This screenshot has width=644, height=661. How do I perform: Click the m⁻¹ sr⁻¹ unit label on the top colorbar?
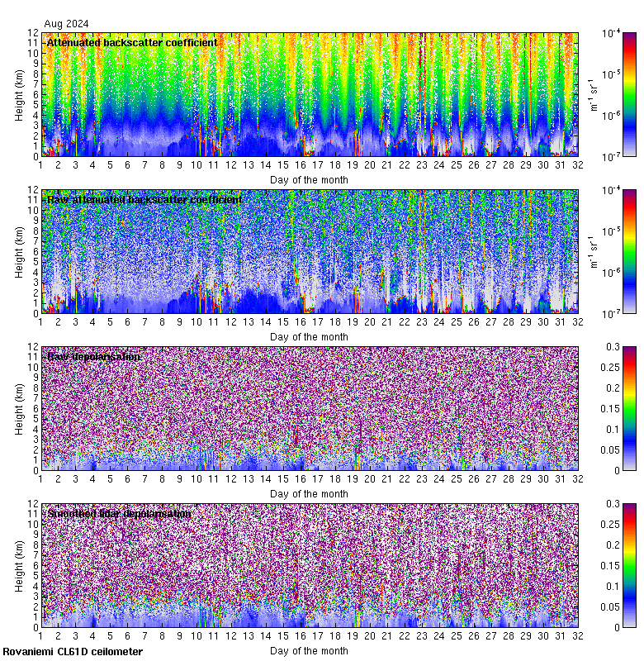(593, 94)
